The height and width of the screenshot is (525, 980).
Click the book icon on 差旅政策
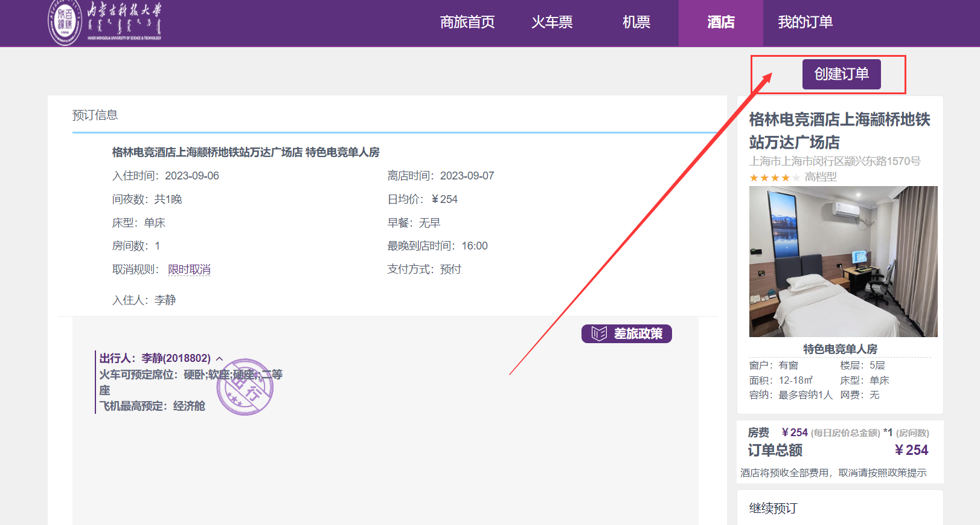pos(599,333)
